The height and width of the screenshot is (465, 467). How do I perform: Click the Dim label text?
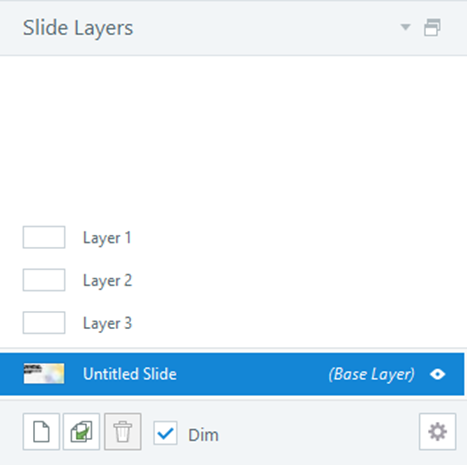tap(203, 435)
